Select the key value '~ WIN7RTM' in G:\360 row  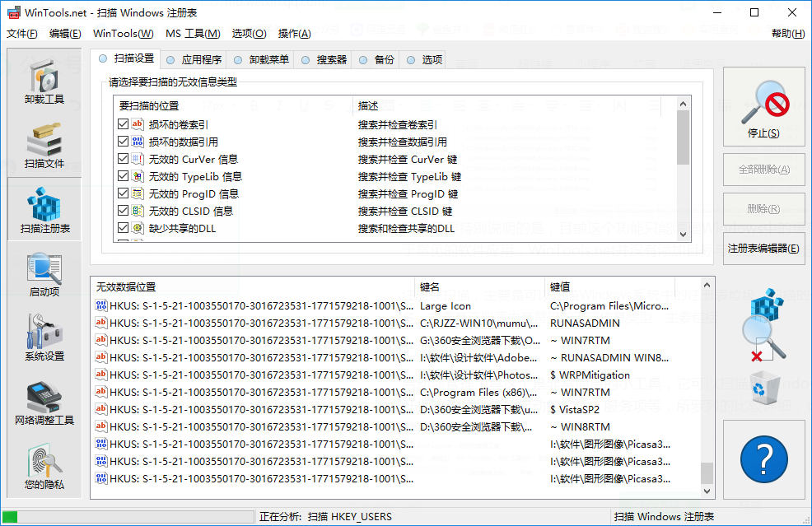(x=580, y=340)
